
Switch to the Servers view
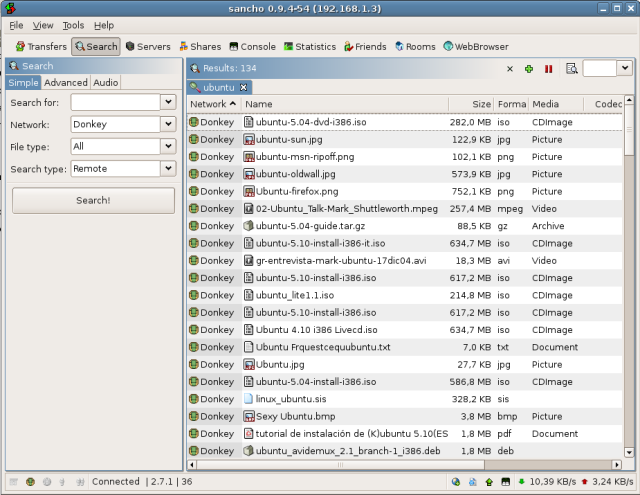(x=147, y=46)
